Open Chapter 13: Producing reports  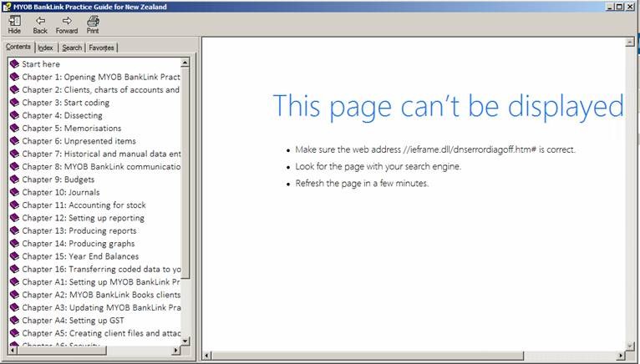pos(79,230)
